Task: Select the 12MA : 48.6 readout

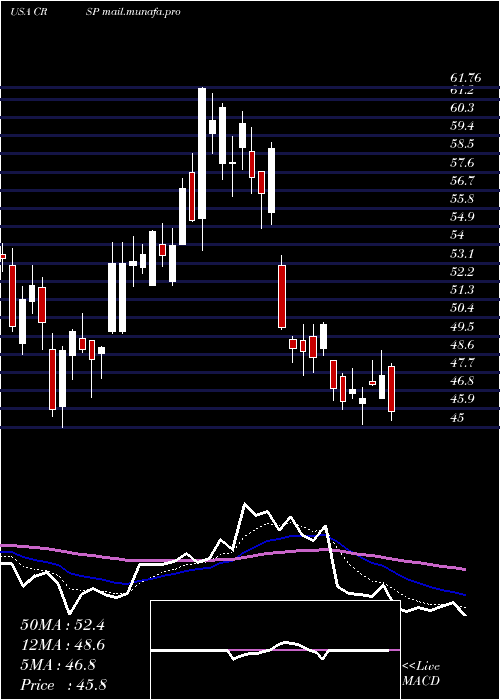Action: 62,645
